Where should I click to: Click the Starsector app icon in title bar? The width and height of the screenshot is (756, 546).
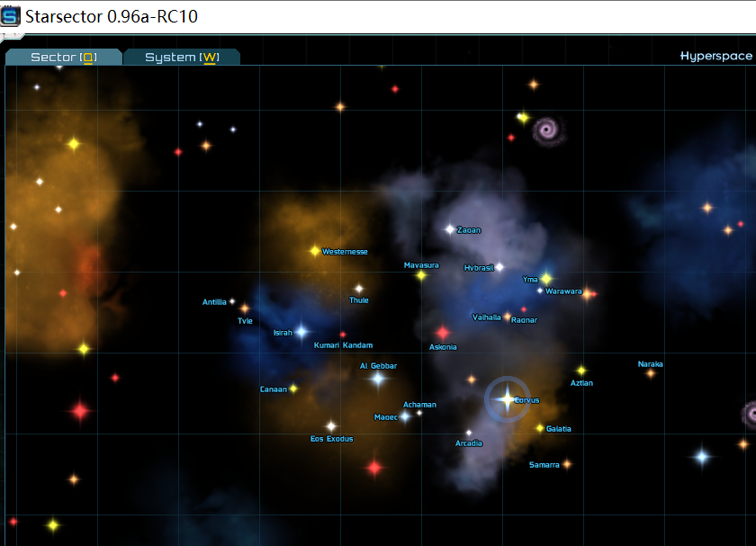click(11, 16)
